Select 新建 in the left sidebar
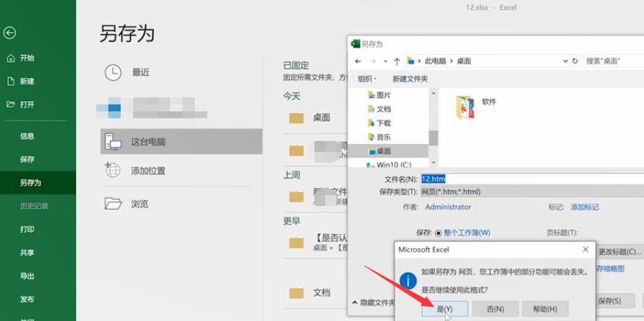 point(20,82)
